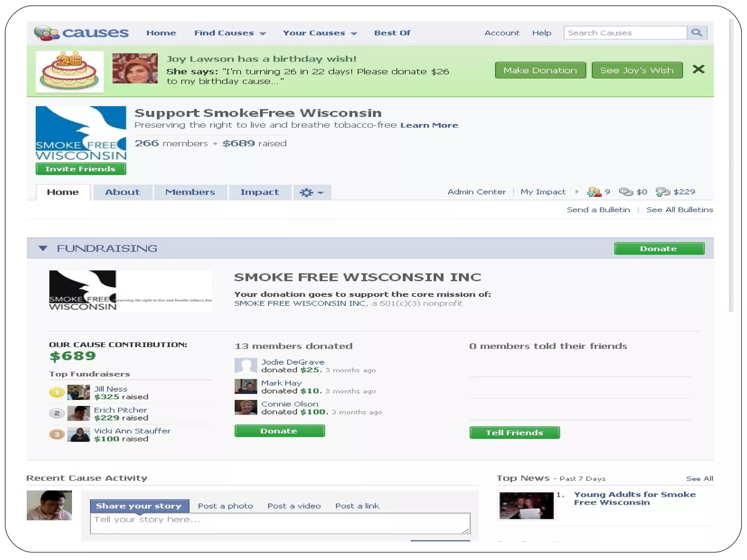Switch to the Members tab
This screenshot has height=560, width=747.
190,192
